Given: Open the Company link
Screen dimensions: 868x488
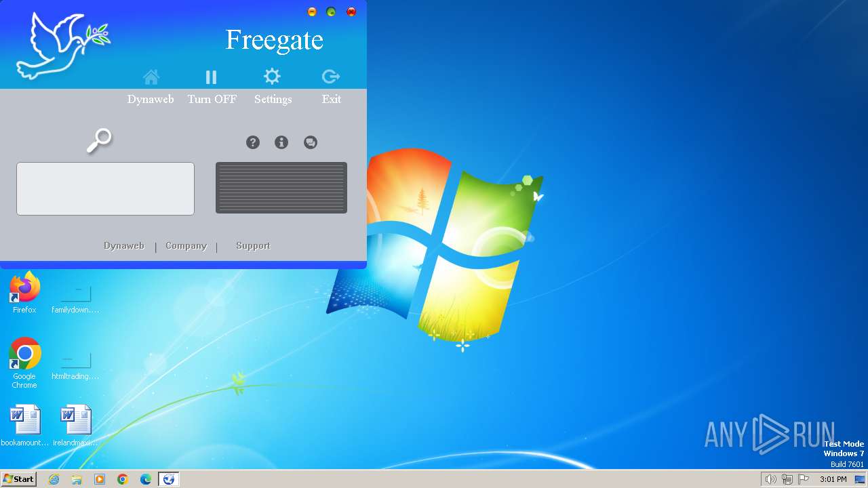Looking at the screenshot, I should pos(186,246).
